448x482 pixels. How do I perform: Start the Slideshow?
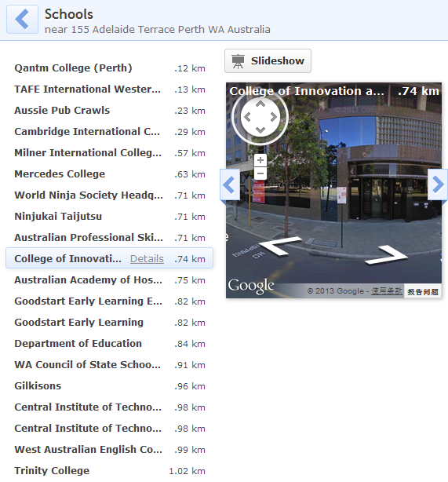point(268,61)
